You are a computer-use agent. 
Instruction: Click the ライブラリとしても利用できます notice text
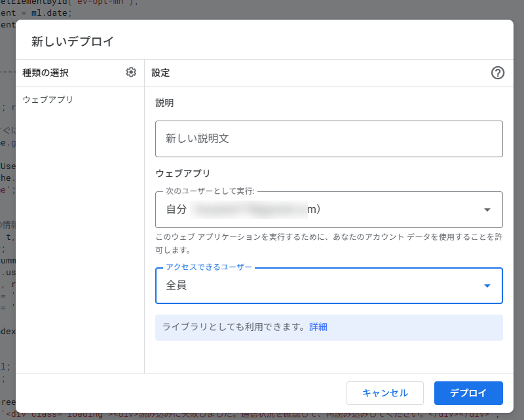[x=233, y=327]
